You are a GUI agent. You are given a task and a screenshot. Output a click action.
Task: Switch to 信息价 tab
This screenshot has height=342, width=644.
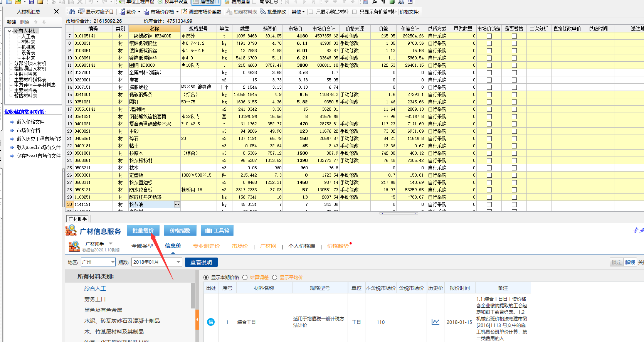[x=173, y=246]
